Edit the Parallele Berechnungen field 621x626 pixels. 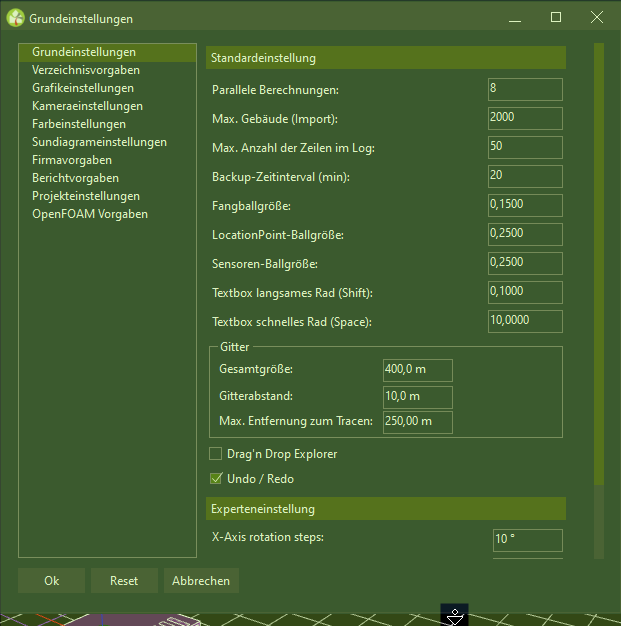coord(525,89)
